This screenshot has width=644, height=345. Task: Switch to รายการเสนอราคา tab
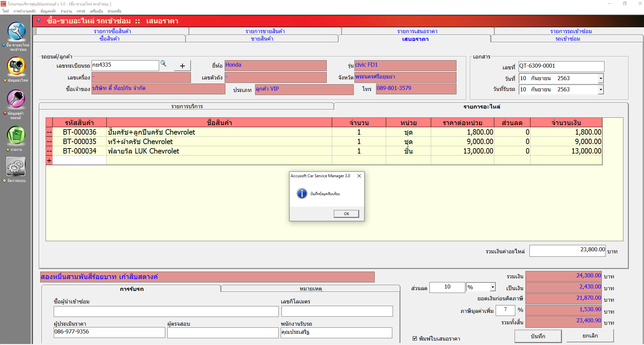(418, 31)
